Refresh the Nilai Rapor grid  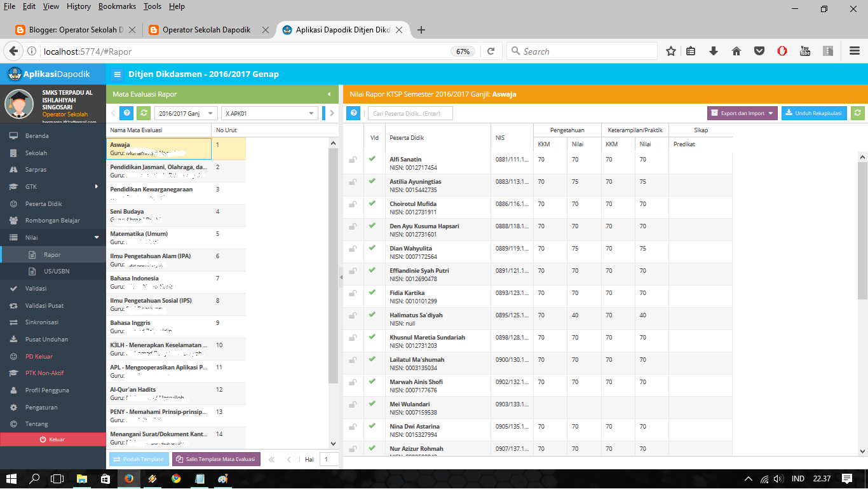(x=858, y=113)
